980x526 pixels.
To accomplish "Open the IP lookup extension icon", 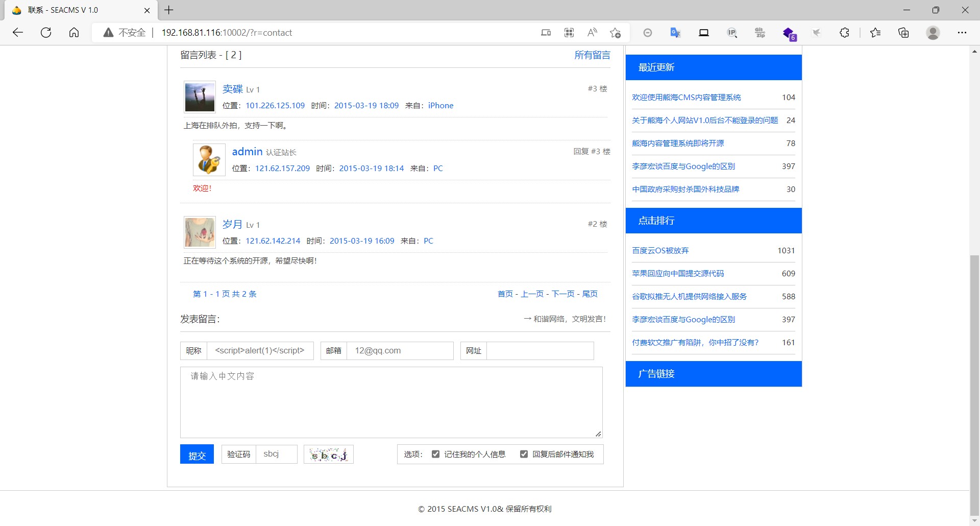I will 732,33.
